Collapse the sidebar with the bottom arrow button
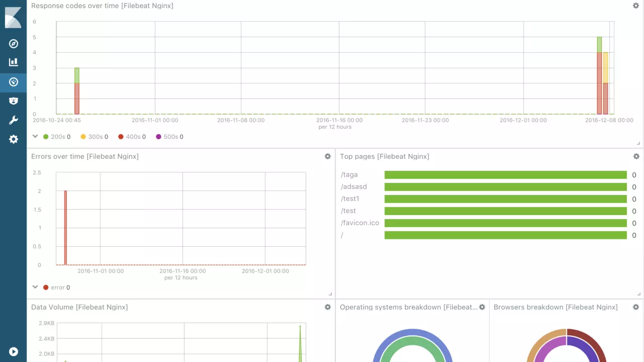 [x=14, y=352]
